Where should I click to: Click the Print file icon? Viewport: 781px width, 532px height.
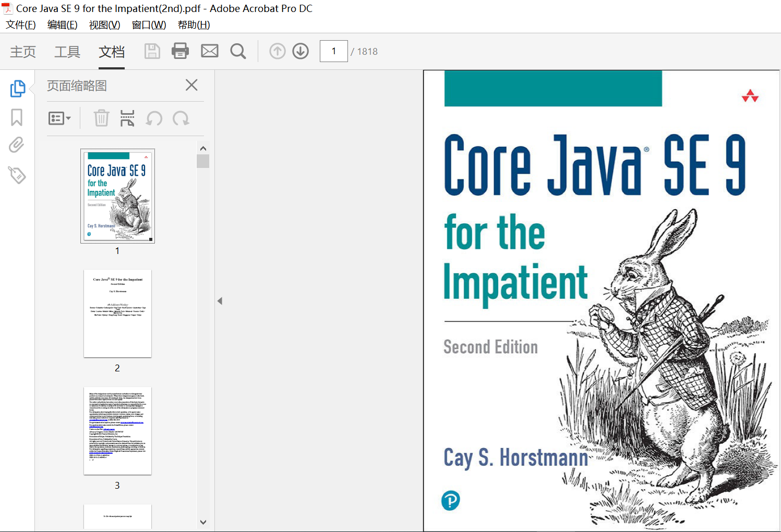[180, 51]
